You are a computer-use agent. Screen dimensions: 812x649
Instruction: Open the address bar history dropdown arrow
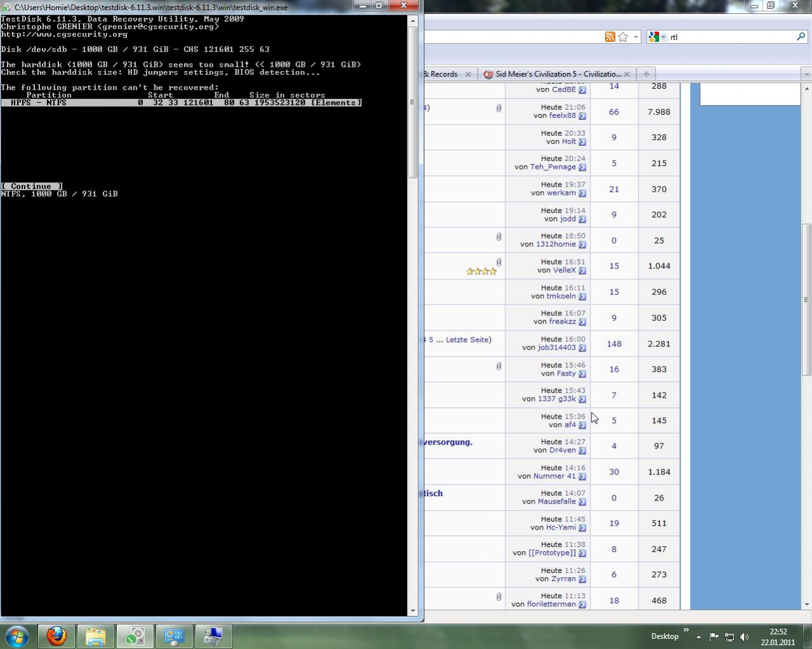pos(636,37)
